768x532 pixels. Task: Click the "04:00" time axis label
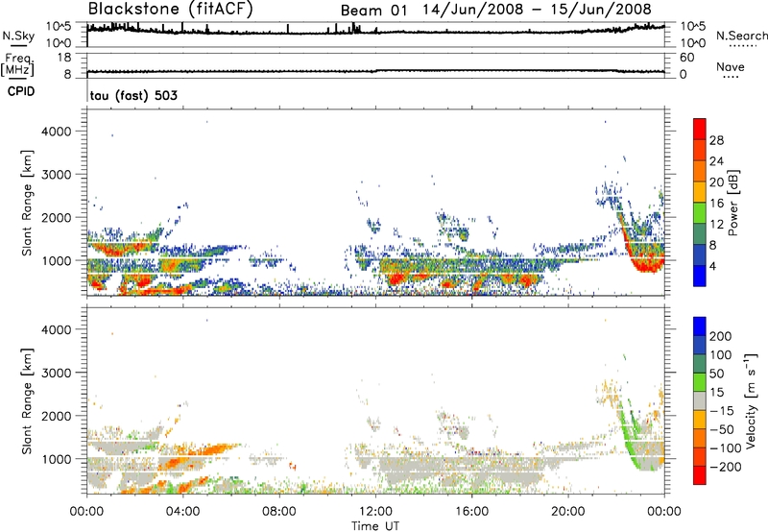click(182, 512)
